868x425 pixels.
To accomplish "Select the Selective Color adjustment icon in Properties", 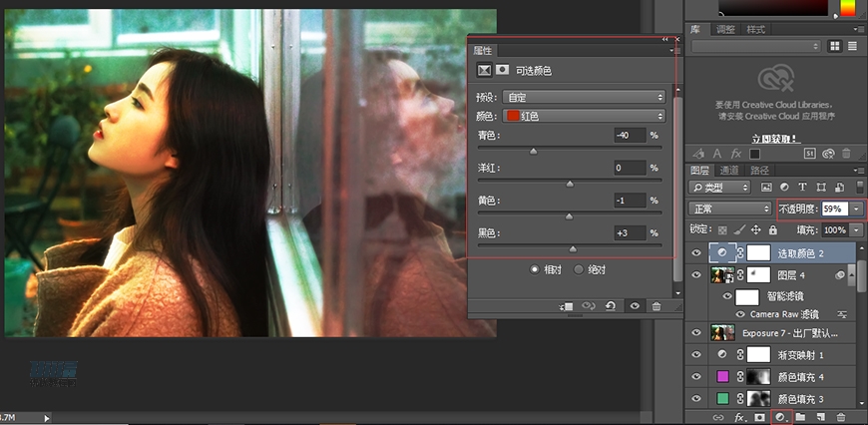I will tap(484, 70).
